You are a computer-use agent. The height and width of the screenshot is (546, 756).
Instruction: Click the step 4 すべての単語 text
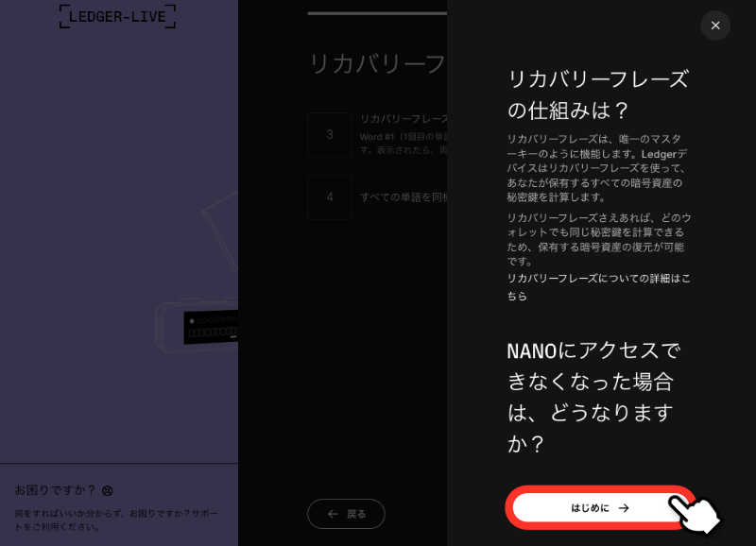(x=404, y=197)
